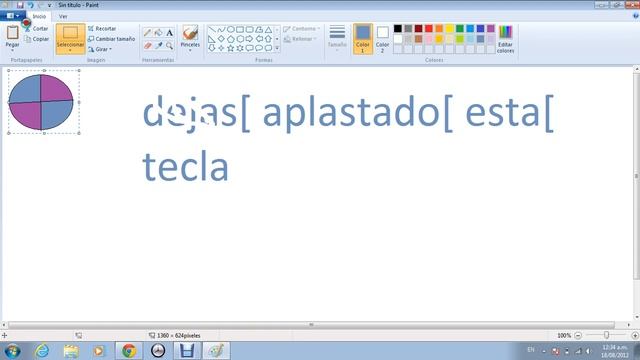Screen dimensions: 640x360
Task: Pick the Diamond shape
Action: coord(221,39)
